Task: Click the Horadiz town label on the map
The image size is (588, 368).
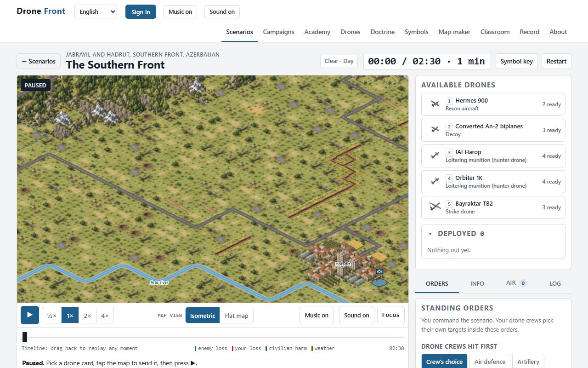Action: [343, 264]
